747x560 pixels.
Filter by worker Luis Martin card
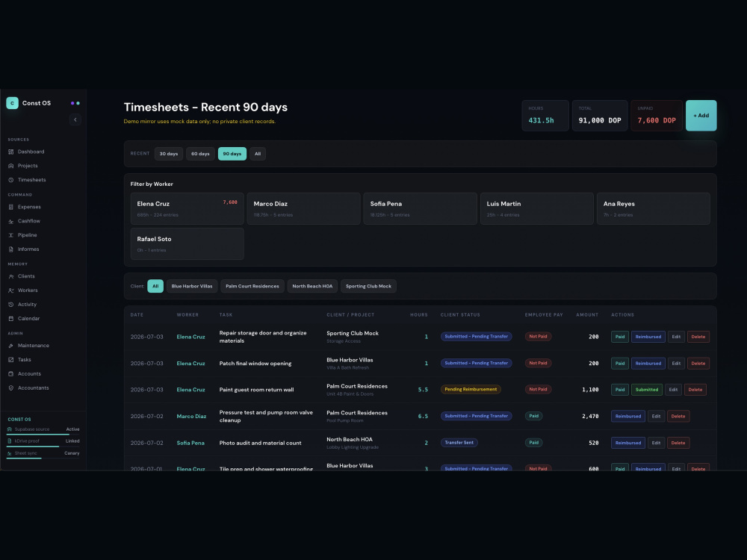[x=537, y=208]
